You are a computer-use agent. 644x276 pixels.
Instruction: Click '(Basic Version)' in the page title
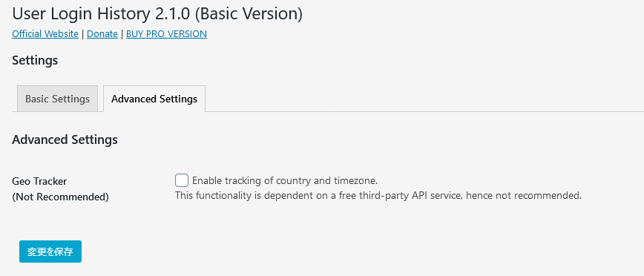[x=249, y=14]
